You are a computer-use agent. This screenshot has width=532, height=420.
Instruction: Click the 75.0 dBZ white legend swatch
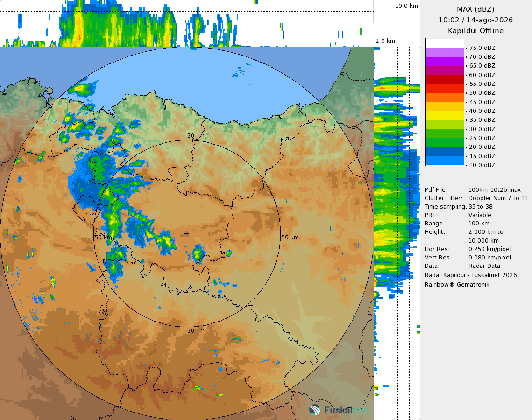pyautogui.click(x=445, y=43)
